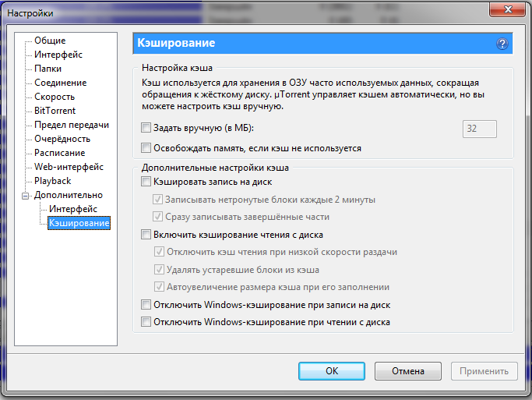Select Общие in the settings tree
The image size is (532, 400).
[x=50, y=41]
